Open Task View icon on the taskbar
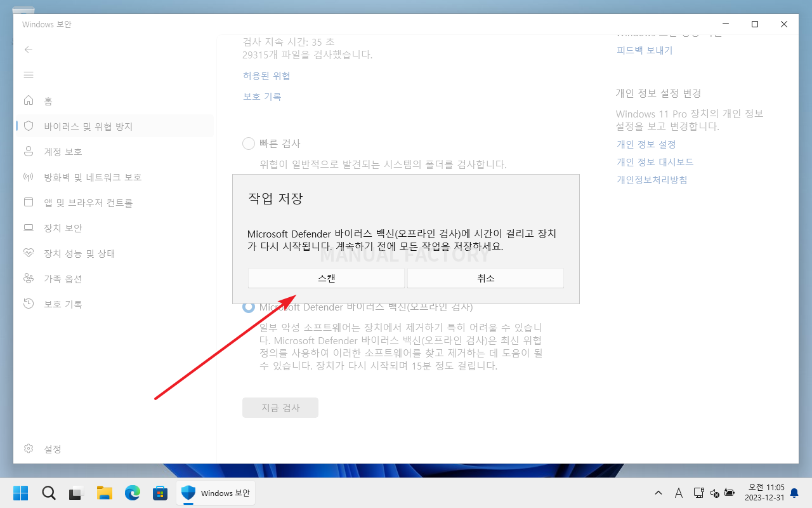Image resolution: width=812 pixels, height=508 pixels. tap(76, 493)
